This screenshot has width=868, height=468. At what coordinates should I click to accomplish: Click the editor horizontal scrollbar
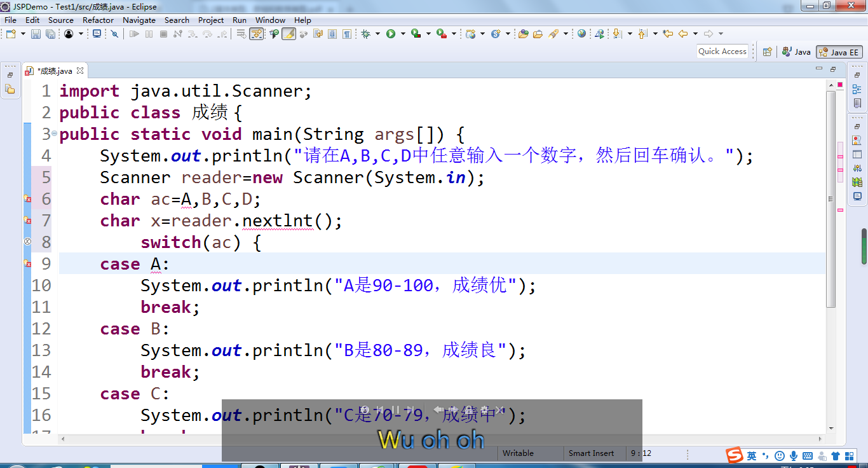442,439
